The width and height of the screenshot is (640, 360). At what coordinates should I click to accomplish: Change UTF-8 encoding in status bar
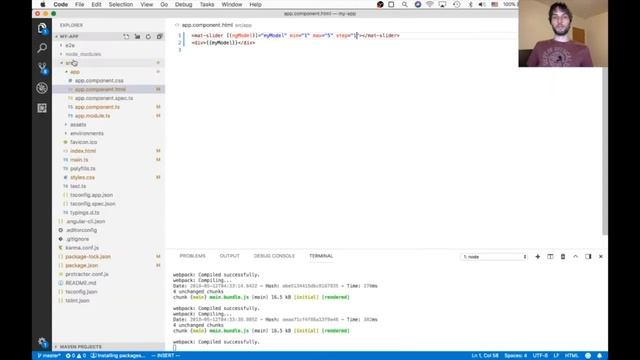540,356
